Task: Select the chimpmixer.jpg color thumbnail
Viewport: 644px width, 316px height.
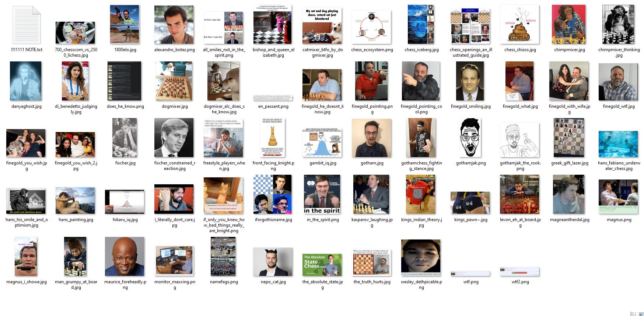Action: (569, 24)
